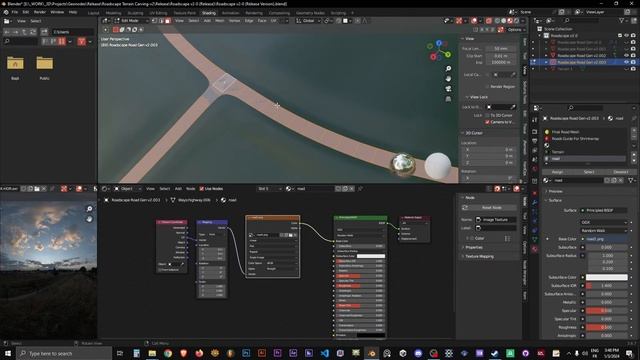Toggle the Render Region checkbox
Screen dimensions: 640x360
(x=487, y=87)
